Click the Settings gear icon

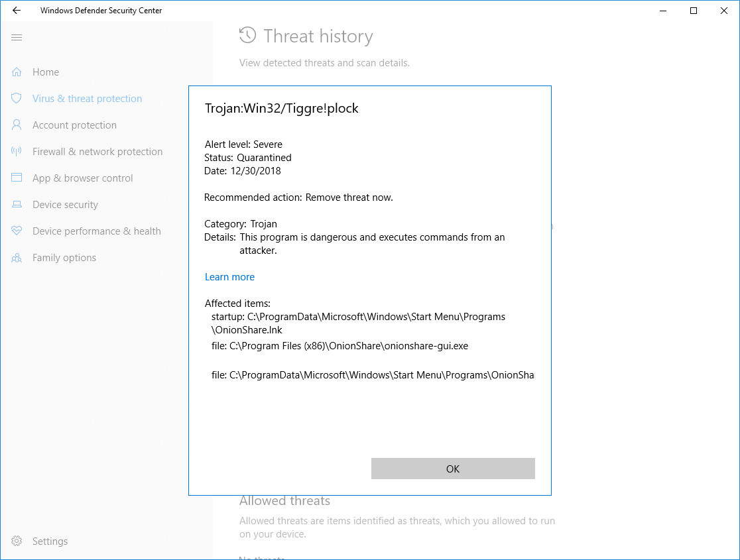[17, 541]
